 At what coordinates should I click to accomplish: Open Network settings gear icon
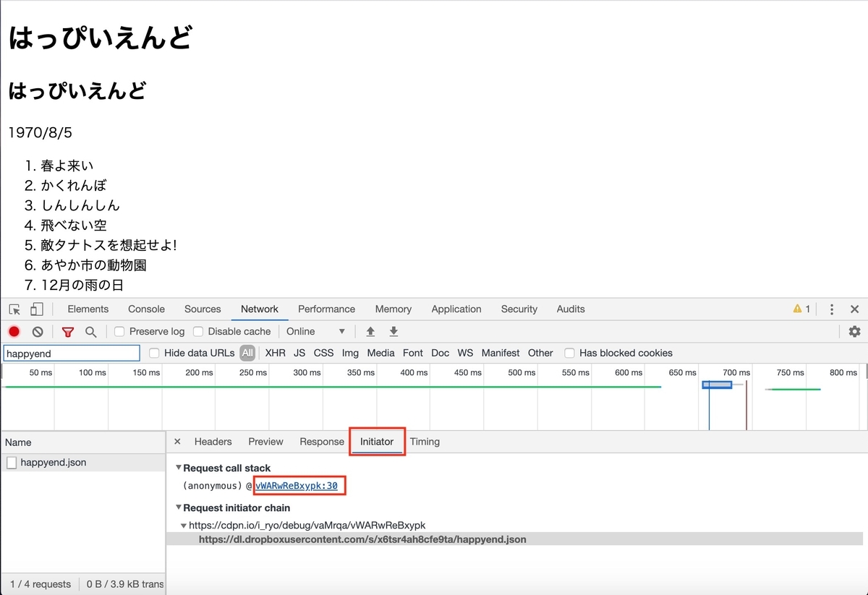pos(854,332)
